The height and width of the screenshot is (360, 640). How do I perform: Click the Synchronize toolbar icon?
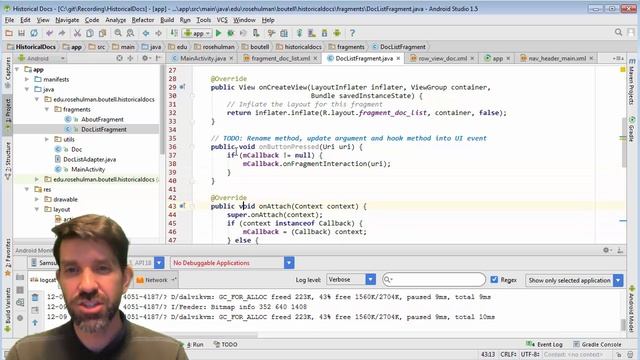(34, 33)
